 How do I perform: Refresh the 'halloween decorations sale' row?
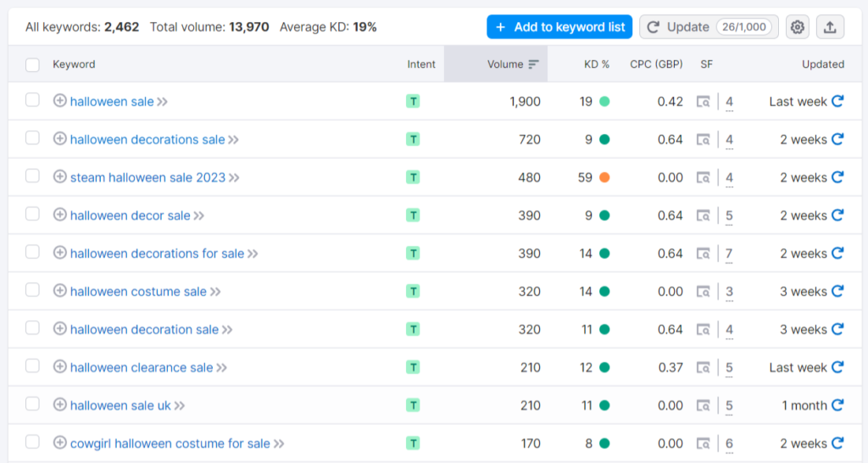837,139
